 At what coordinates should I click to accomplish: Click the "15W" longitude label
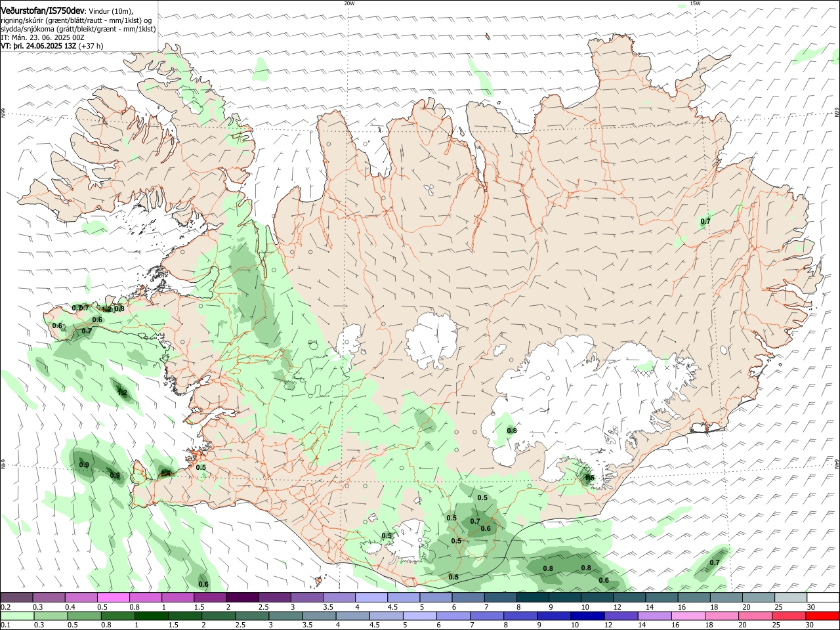pos(695,3)
